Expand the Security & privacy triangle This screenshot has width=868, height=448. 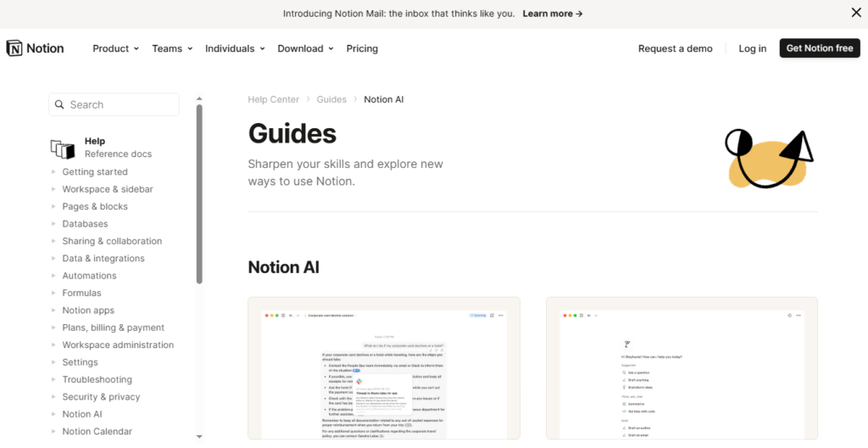[x=53, y=396]
